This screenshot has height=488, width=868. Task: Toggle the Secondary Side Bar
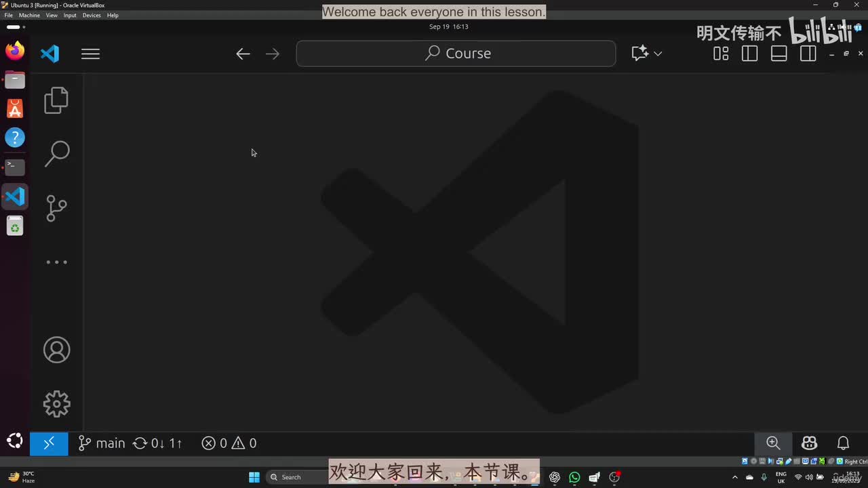tap(808, 54)
